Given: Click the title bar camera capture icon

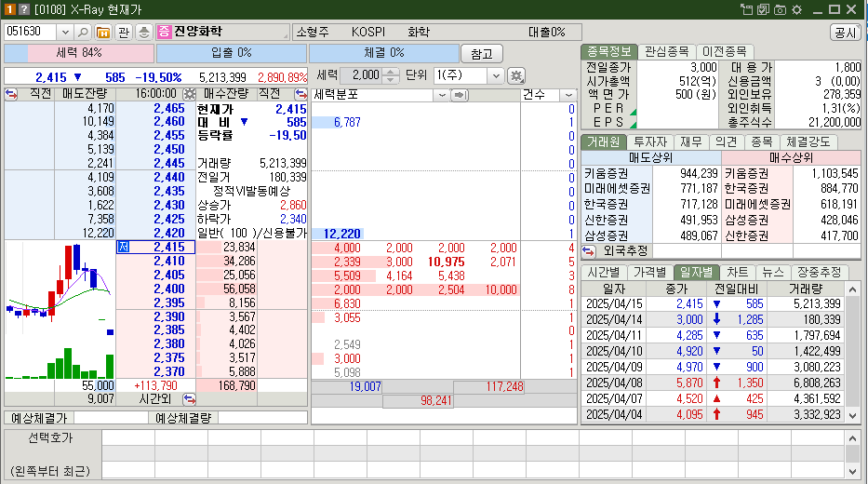Looking at the screenshot, I should coord(780,9).
